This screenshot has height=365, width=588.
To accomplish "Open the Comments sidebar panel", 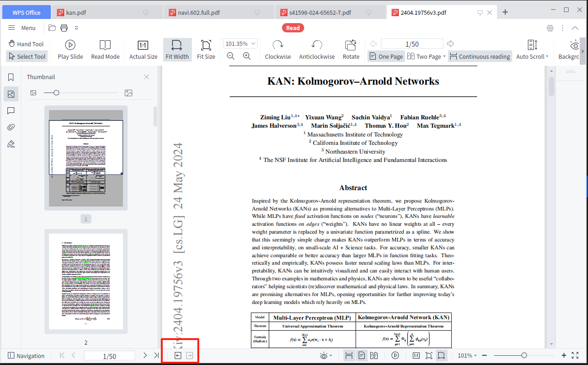I will (11, 111).
